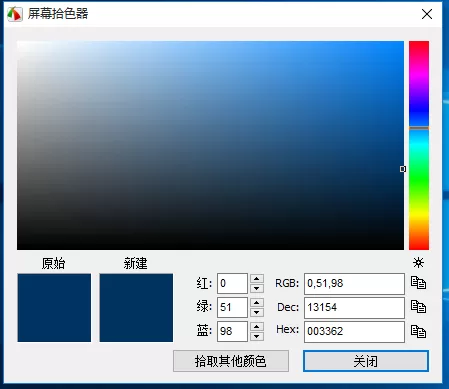
Task: Click the 新建 new color swatch
Action: click(x=136, y=308)
